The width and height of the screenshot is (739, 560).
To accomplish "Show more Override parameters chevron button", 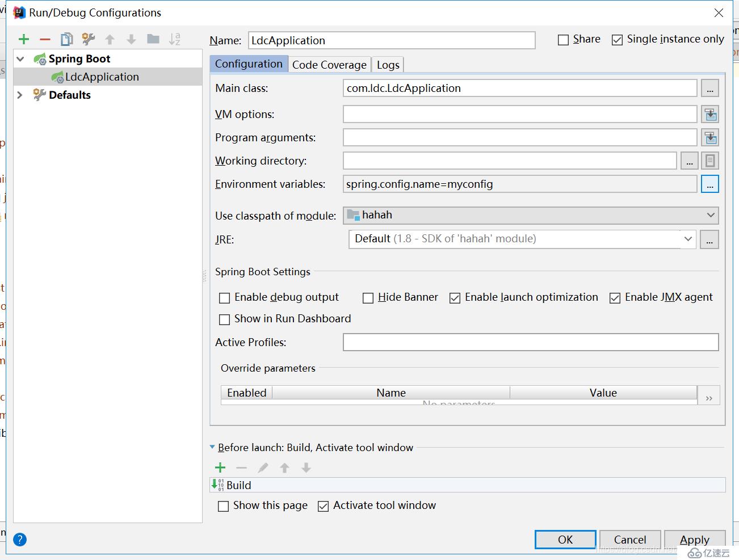I will 709,396.
